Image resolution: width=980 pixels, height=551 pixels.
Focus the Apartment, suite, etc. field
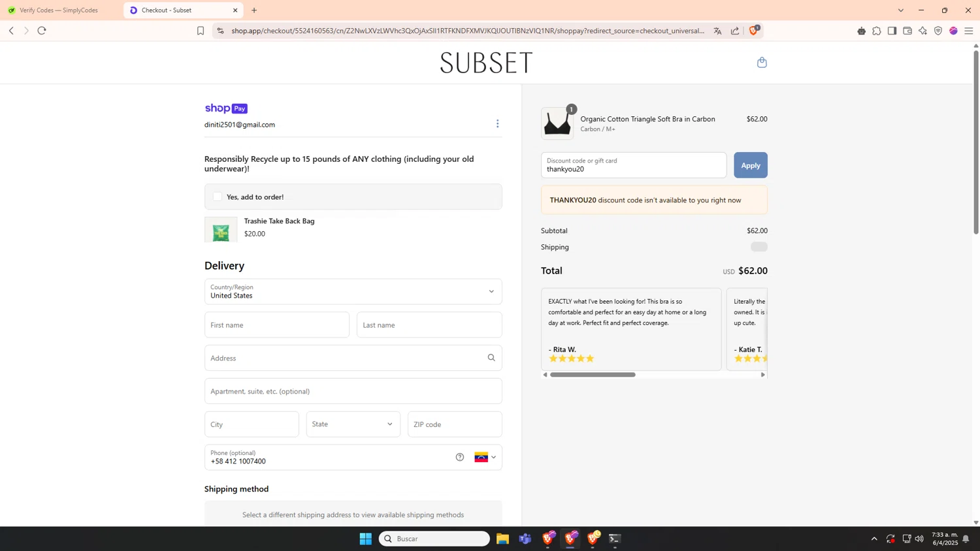pos(353,391)
